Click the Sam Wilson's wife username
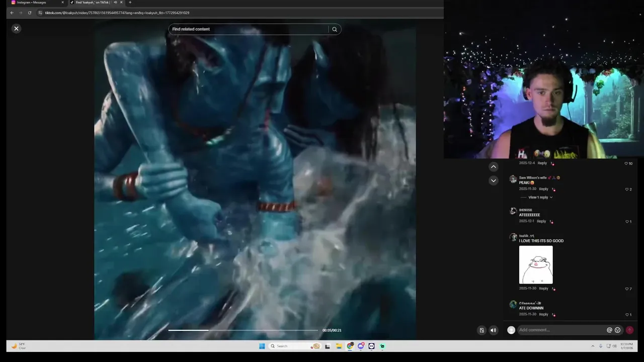Viewport: 644px width, 362px height. coord(533,178)
